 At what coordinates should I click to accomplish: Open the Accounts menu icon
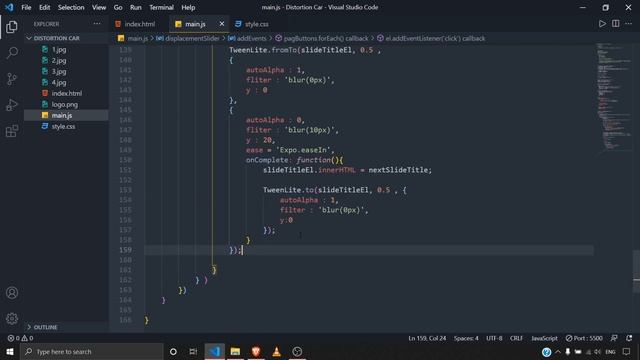pyautogui.click(x=12, y=293)
